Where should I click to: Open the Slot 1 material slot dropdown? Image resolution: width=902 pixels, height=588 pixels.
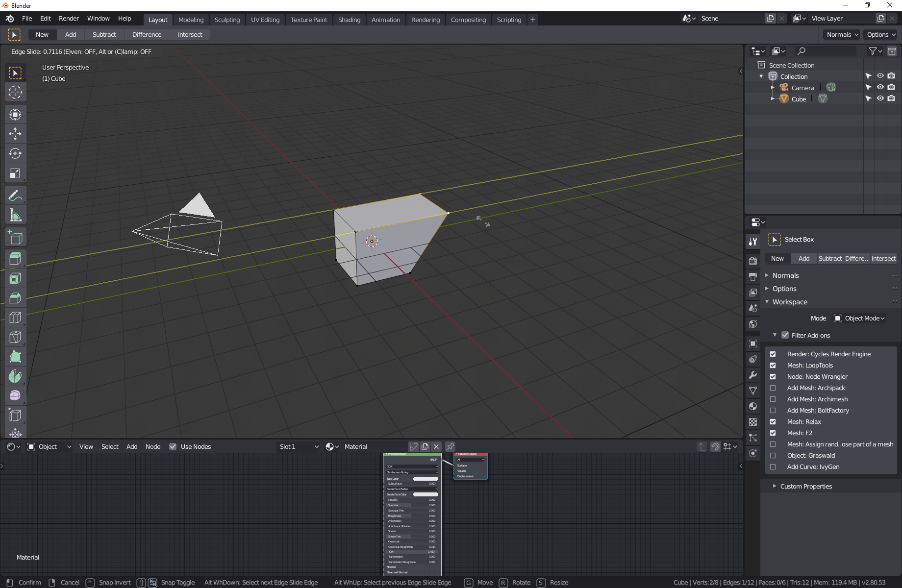298,446
